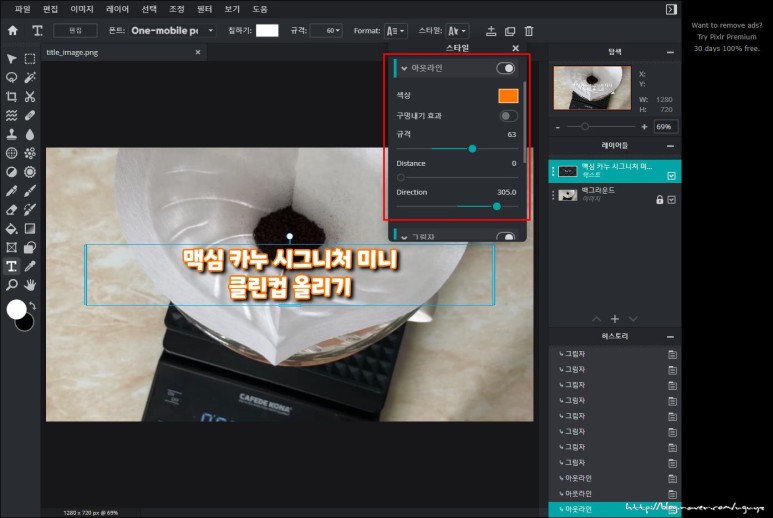
Task: Select the Clone stamp tool
Action: pyautogui.click(x=11, y=134)
